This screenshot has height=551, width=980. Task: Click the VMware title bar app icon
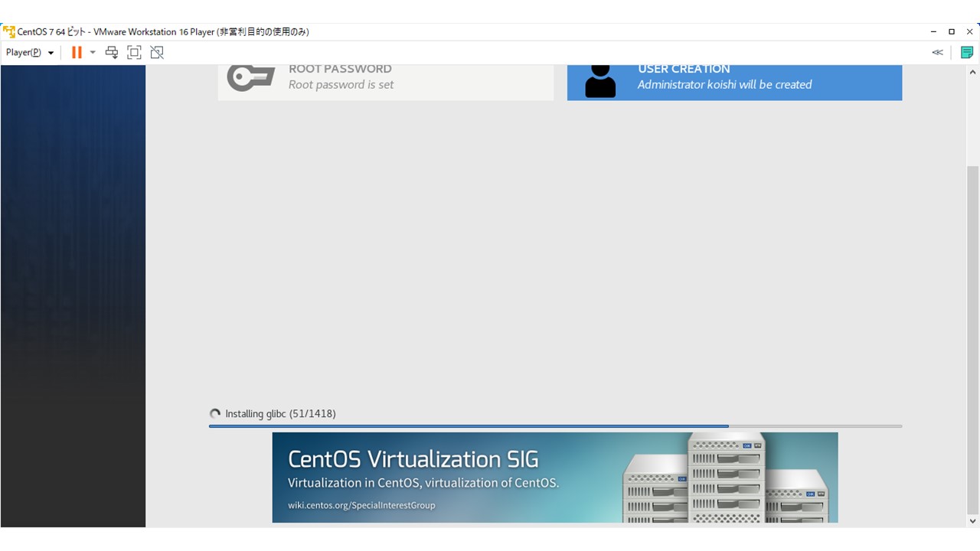pyautogui.click(x=9, y=31)
